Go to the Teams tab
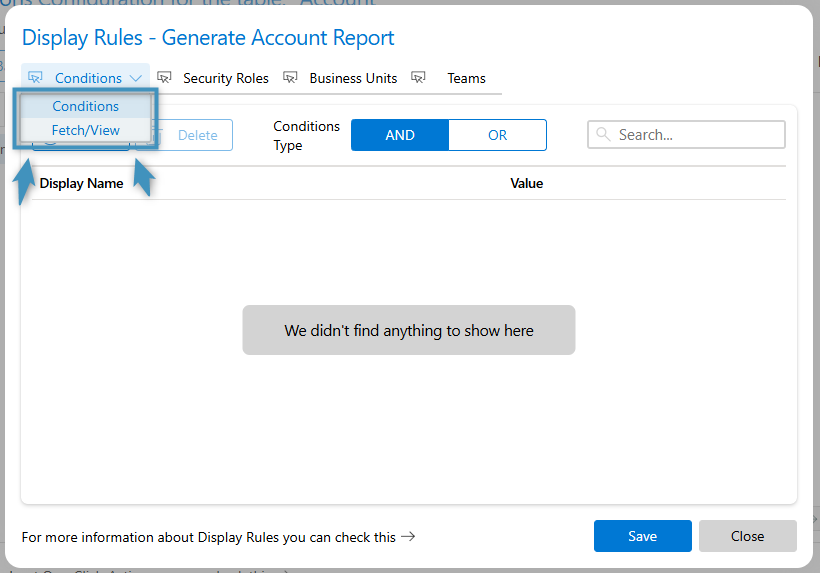This screenshot has height=573, width=820. [x=466, y=78]
